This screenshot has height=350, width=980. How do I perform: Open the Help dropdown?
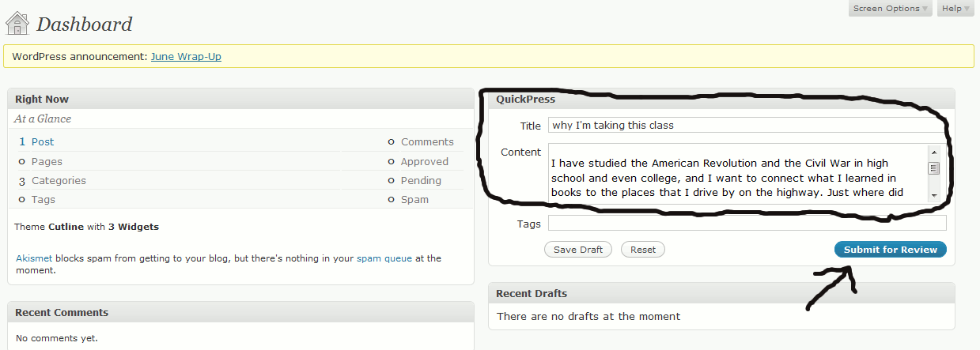pyautogui.click(x=956, y=9)
